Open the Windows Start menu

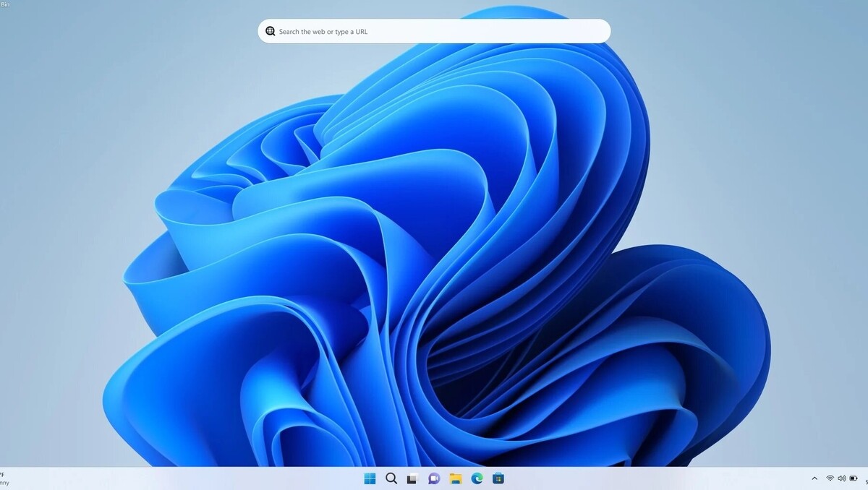click(x=370, y=478)
